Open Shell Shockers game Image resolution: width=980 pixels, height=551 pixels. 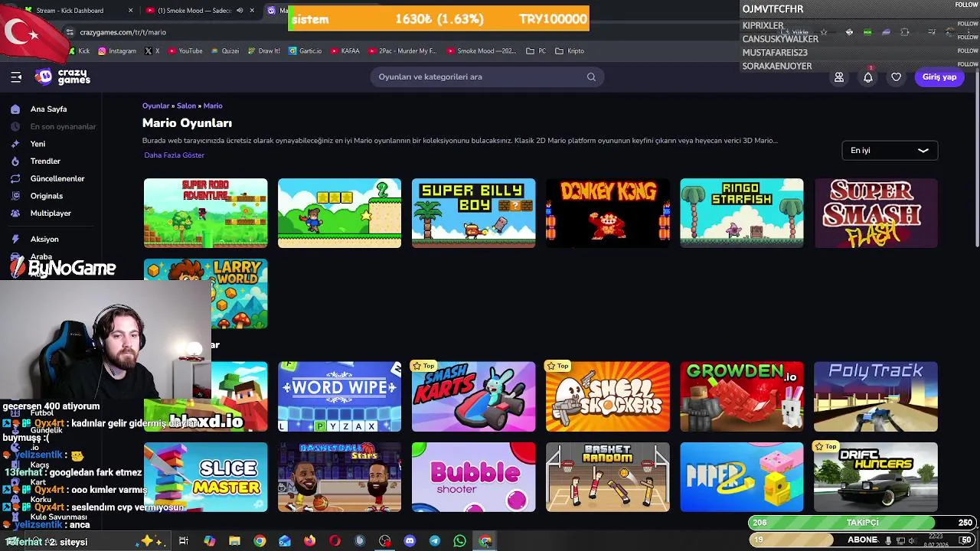(x=607, y=396)
